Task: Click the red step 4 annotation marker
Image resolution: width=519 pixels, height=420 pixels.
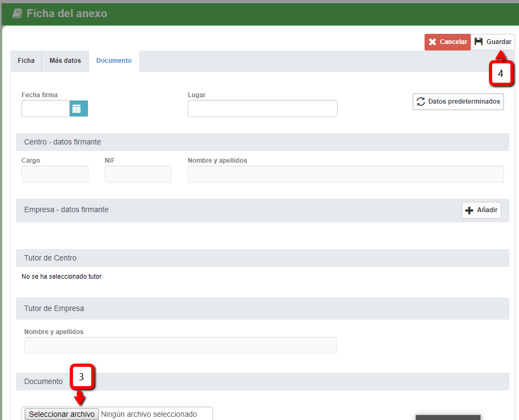Action: point(501,74)
